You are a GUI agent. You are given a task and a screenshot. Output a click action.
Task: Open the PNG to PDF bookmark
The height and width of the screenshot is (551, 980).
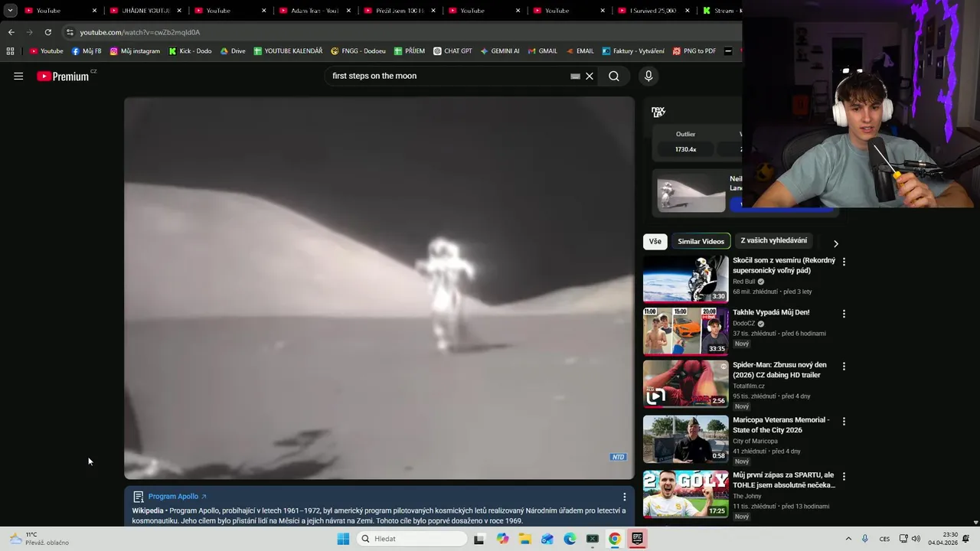click(x=694, y=51)
